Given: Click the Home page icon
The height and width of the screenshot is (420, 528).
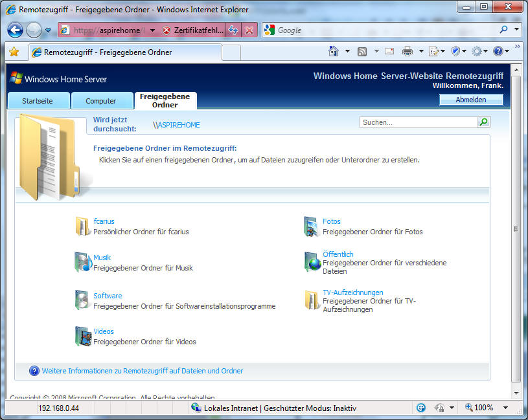Looking at the screenshot, I should (334, 52).
